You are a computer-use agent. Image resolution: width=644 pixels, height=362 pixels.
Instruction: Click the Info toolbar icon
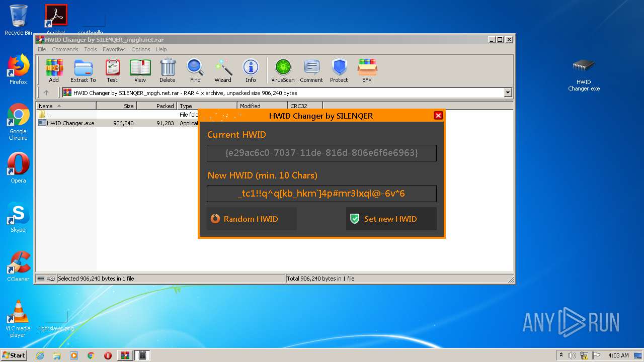[251, 70]
